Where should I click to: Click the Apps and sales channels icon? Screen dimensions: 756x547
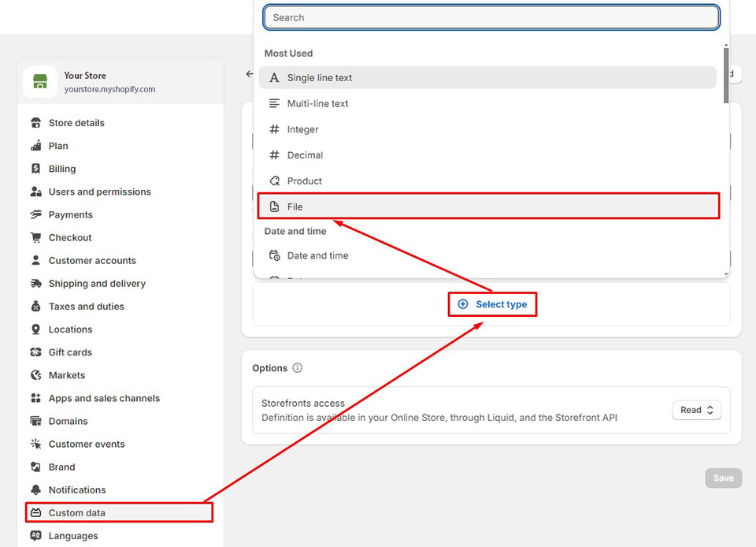[x=35, y=398]
